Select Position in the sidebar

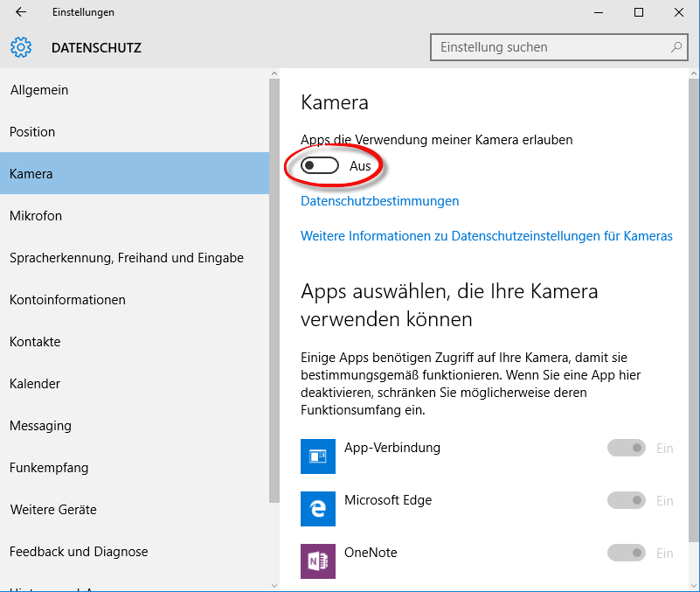(32, 132)
